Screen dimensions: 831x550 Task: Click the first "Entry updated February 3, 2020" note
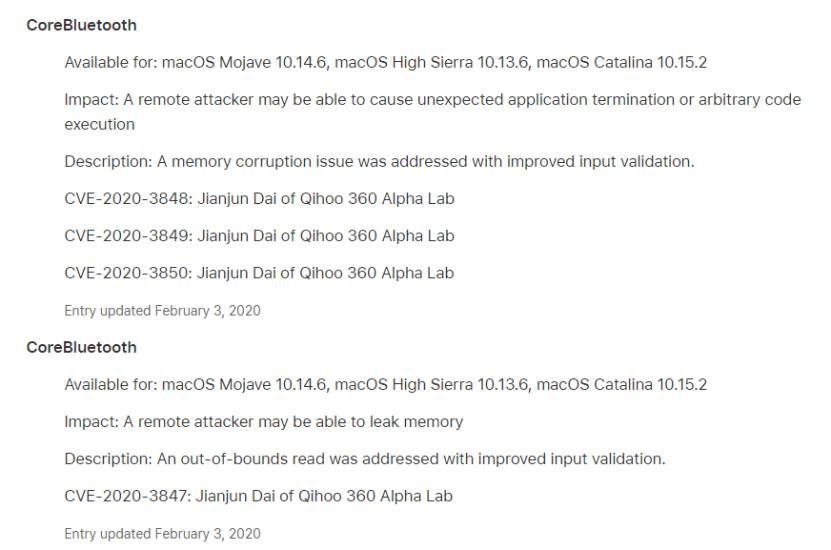(x=162, y=311)
